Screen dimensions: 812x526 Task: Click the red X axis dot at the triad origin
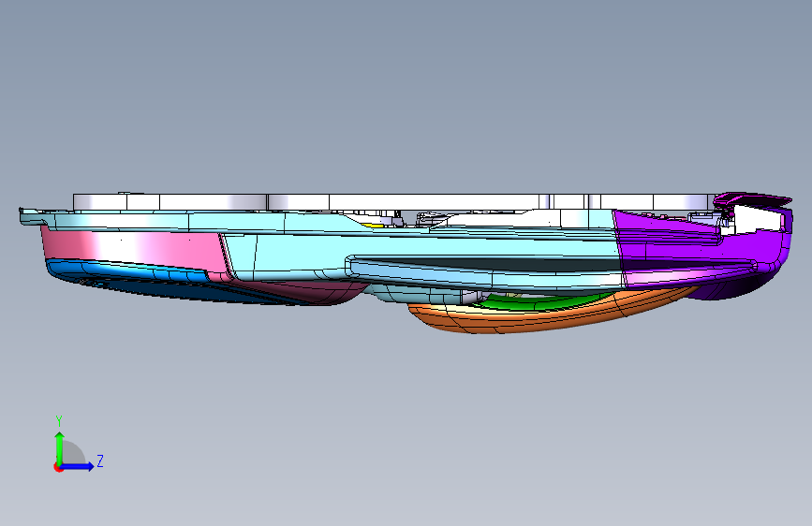pyautogui.click(x=58, y=467)
